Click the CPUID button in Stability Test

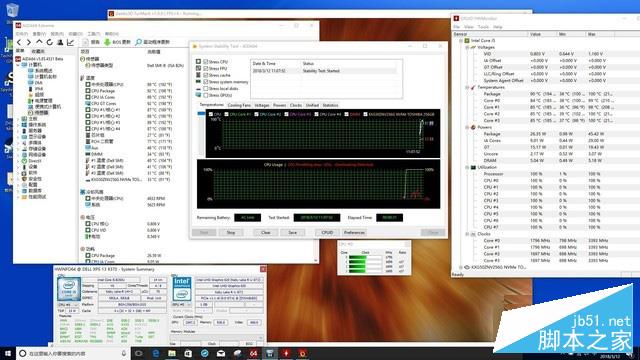[327, 232]
